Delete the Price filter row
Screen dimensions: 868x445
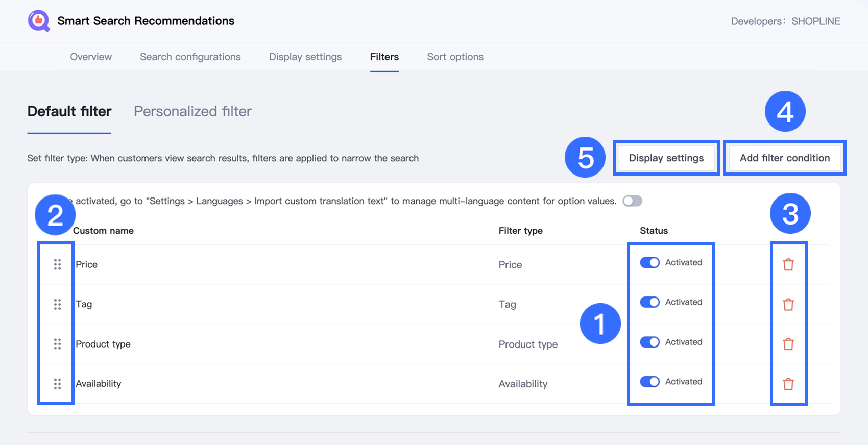point(788,264)
